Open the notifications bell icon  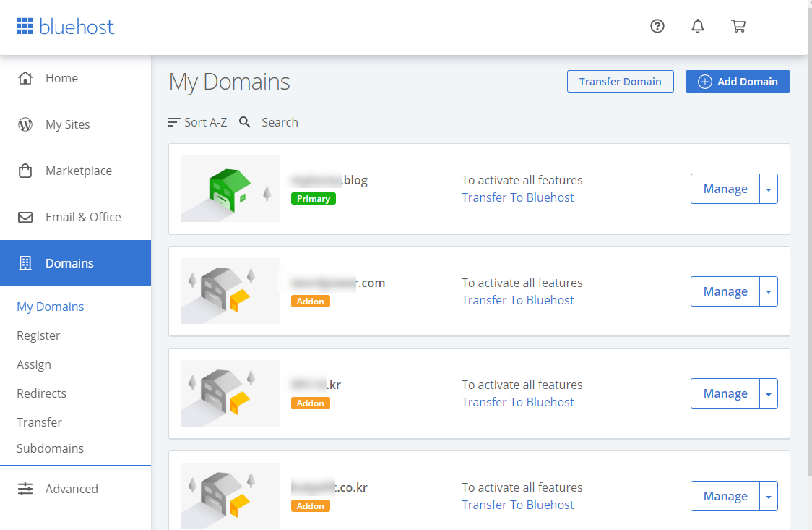pyautogui.click(x=698, y=26)
